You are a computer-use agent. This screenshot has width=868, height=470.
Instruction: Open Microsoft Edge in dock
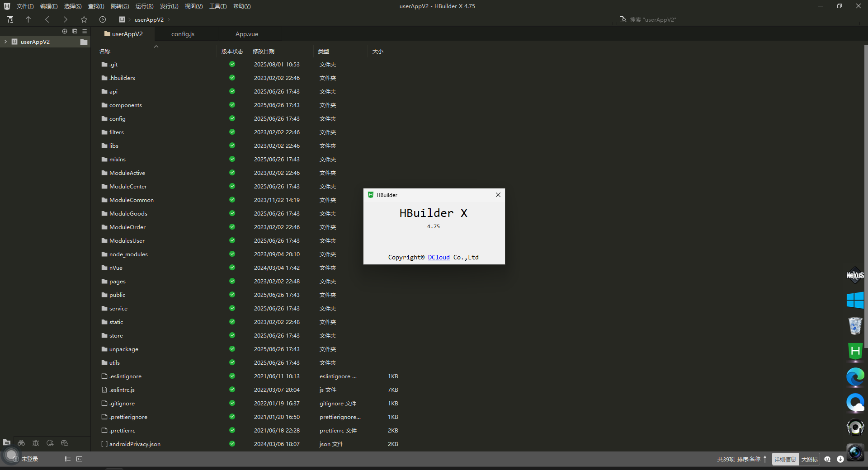[x=855, y=377]
